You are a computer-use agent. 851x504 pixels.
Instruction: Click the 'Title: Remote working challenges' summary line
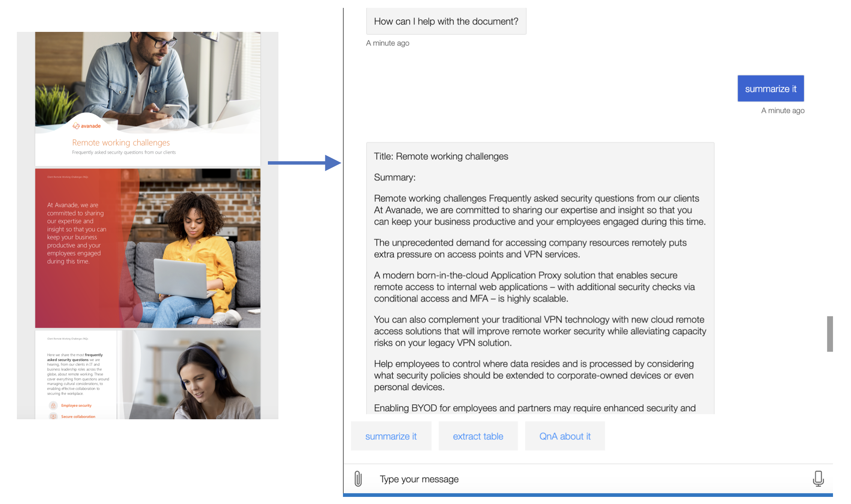point(441,156)
